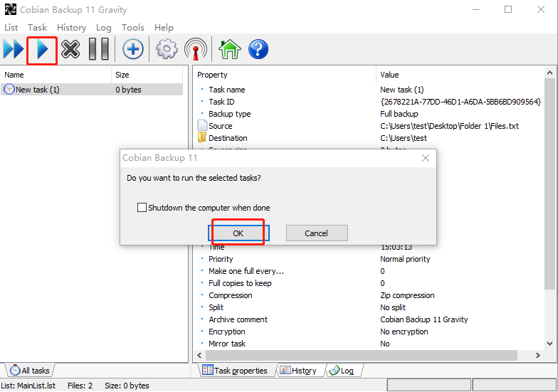
Task: Select New task (1) in list
Action: [38, 90]
